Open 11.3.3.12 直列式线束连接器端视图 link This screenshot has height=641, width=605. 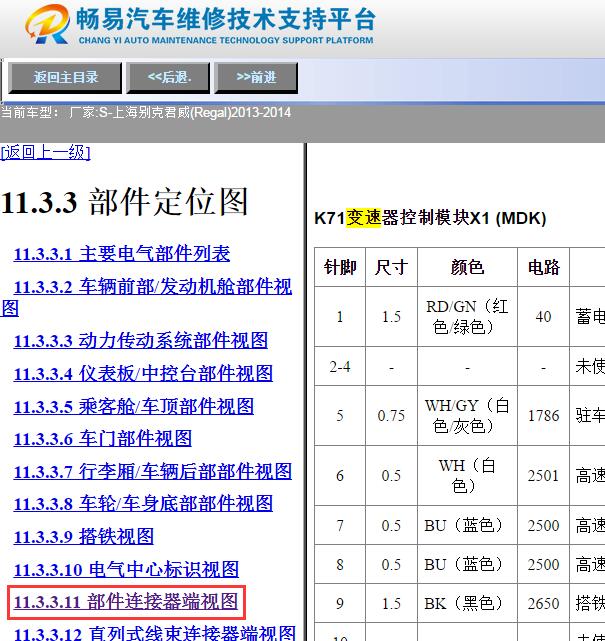(x=155, y=633)
